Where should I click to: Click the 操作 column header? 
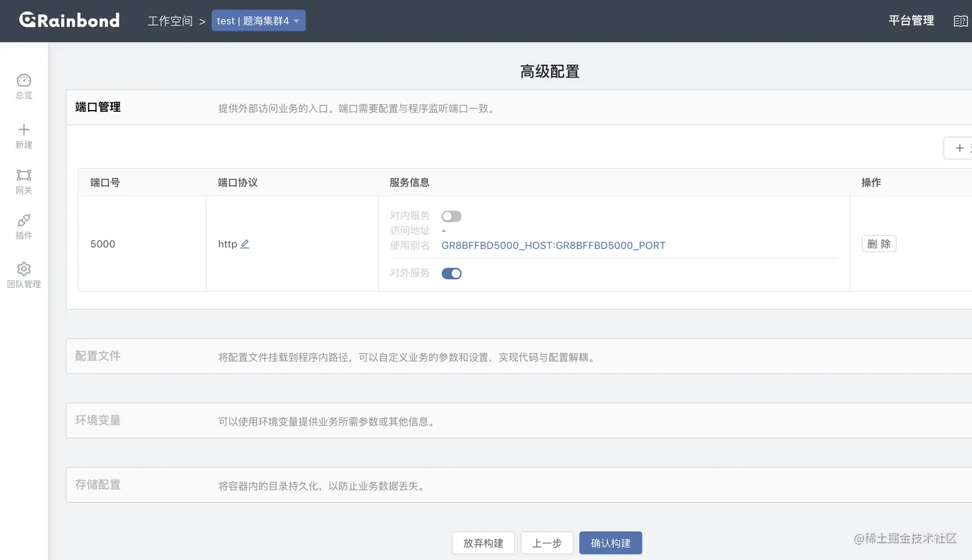pyautogui.click(x=871, y=183)
